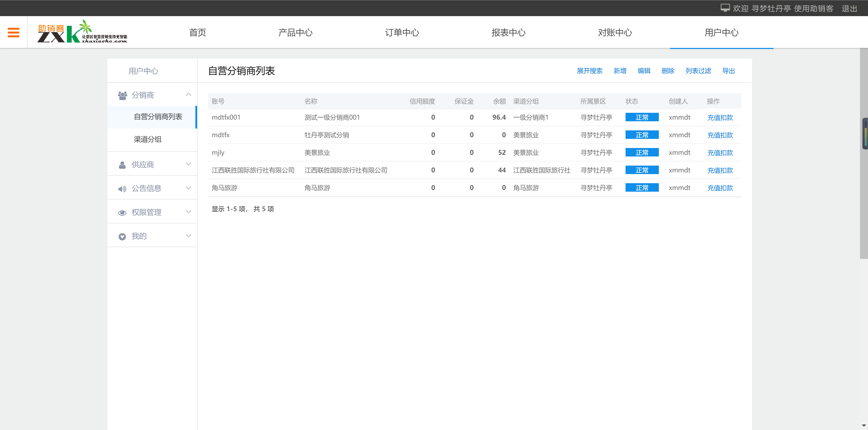The width and height of the screenshot is (868, 430).
Task: Click the 我的 heart icon
Action: 122,237
